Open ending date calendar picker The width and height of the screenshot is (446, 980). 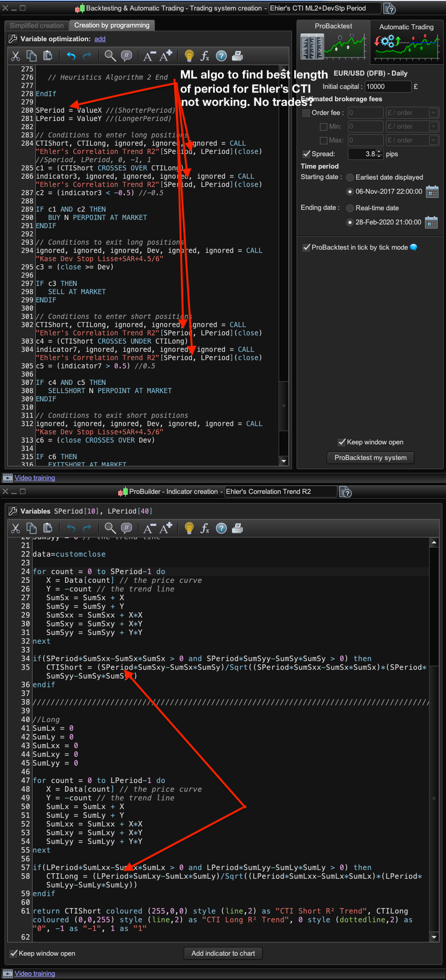431,222
